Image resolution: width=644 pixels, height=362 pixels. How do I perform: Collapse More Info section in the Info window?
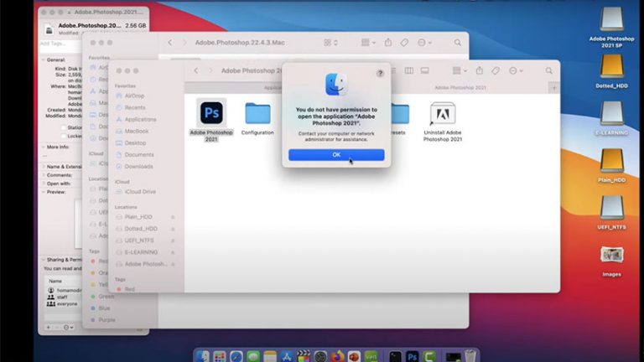point(43,147)
